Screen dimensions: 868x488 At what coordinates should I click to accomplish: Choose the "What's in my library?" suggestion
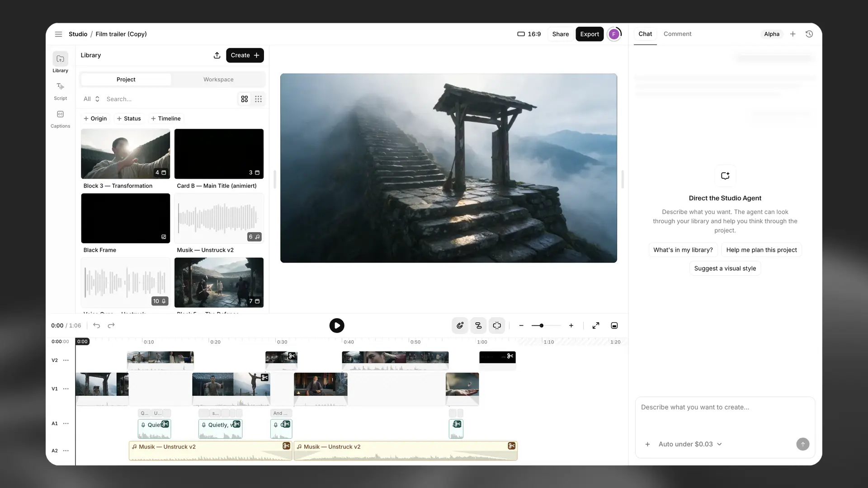683,250
